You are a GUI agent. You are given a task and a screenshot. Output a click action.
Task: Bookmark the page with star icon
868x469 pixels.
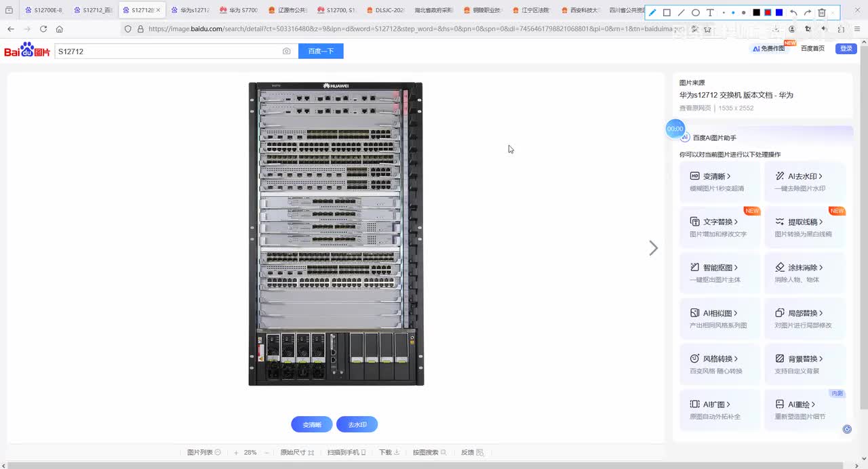[707, 29]
